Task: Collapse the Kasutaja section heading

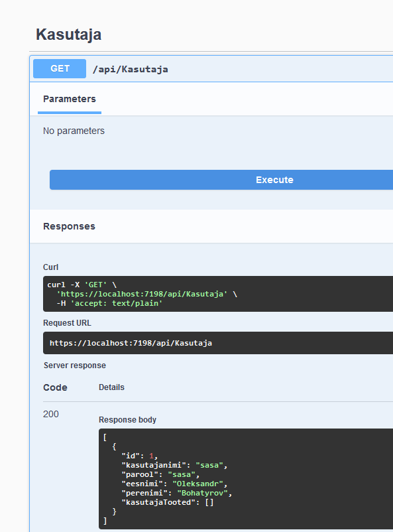Action: click(68, 34)
